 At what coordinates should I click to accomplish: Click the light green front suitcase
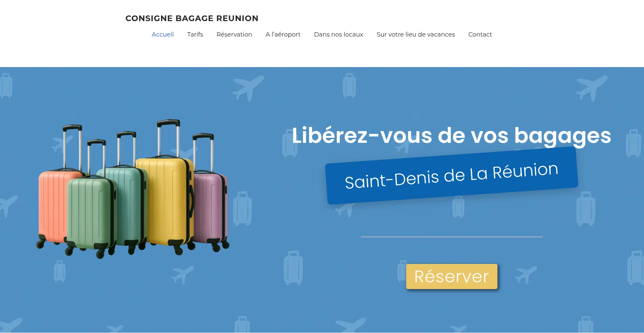91,215
